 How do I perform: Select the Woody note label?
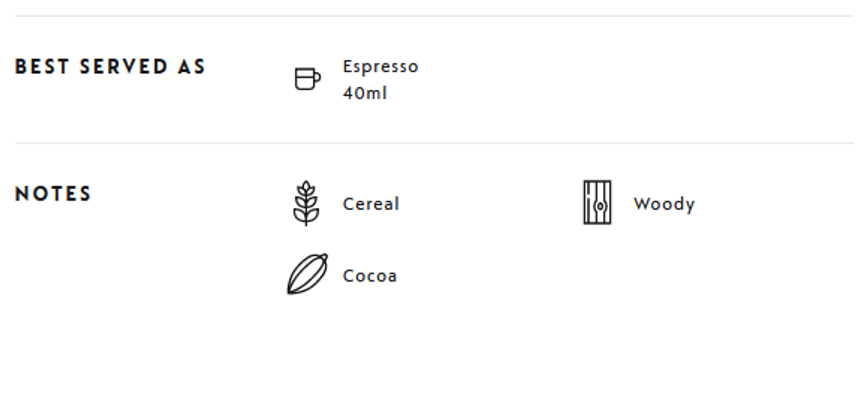[x=664, y=204]
